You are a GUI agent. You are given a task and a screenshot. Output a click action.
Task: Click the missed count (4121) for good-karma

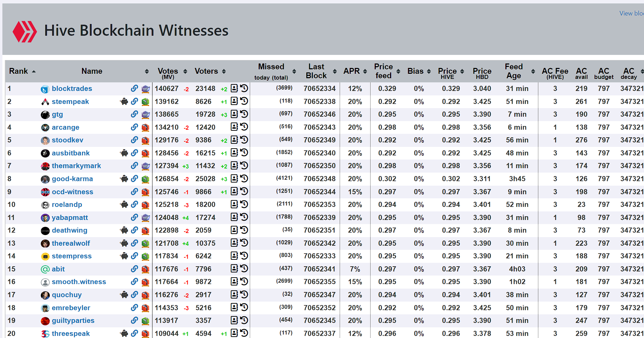[284, 178]
